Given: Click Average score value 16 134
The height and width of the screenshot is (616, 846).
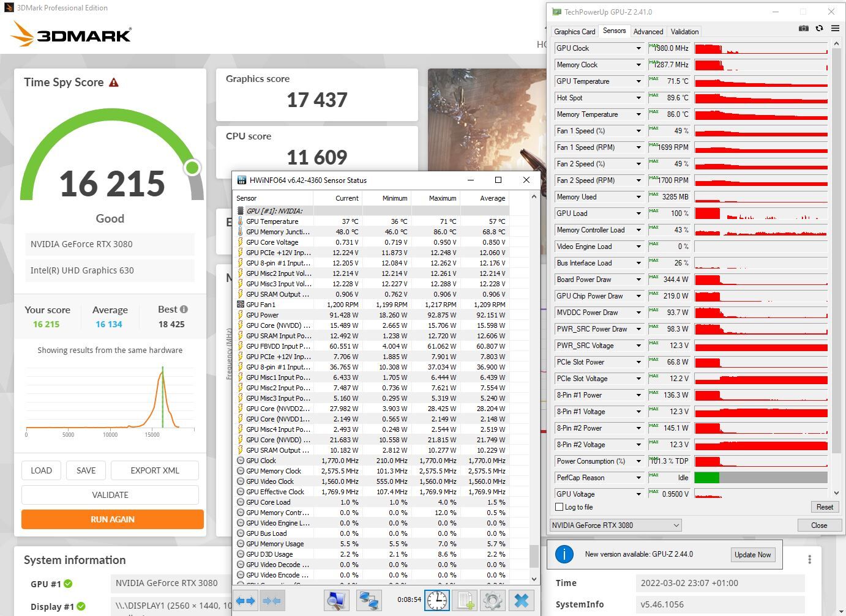Looking at the screenshot, I should click(x=109, y=324).
